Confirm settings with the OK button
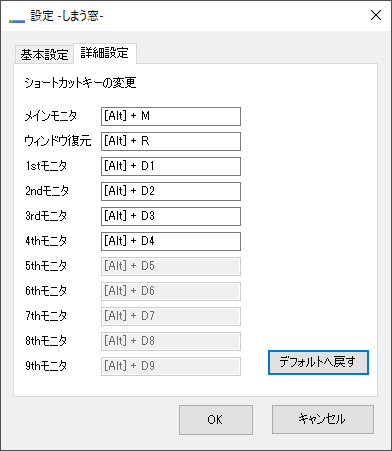Screen dimensions: 392x451 coord(216,420)
